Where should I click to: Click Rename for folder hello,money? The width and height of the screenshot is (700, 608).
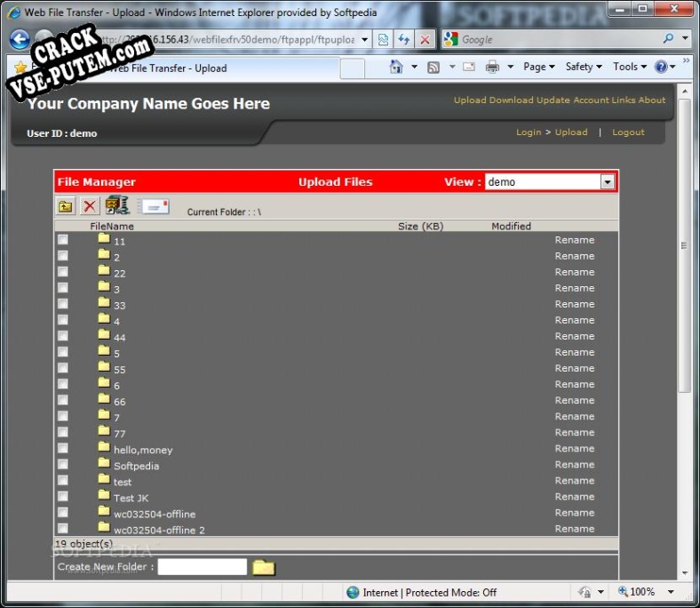point(575,449)
